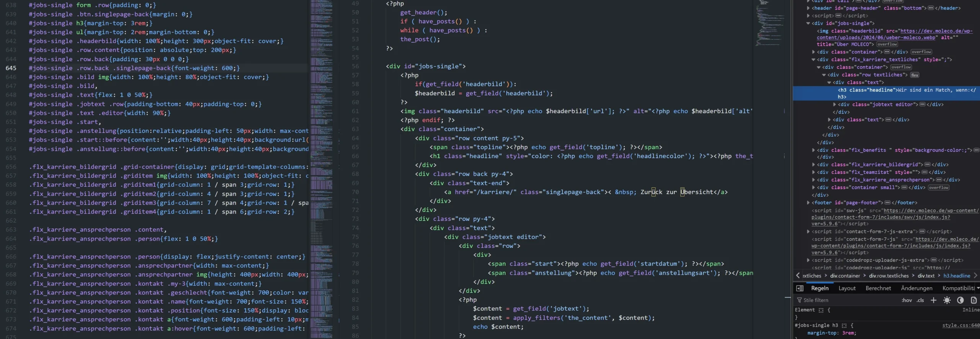This screenshot has width=980, height=339.
Task: Open the Regeln tab
Action: tap(820, 288)
